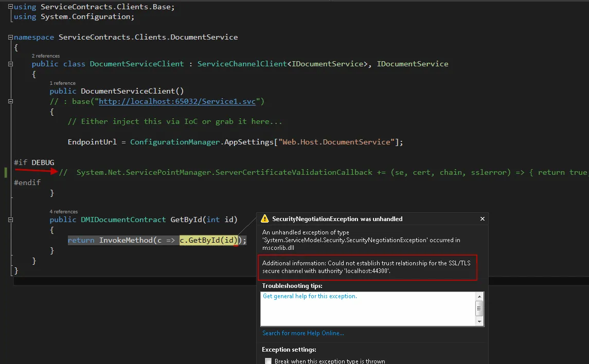Viewport: 589px width, 364px height.
Task: Open 'Get general help for this exception' link
Action: pos(310,296)
